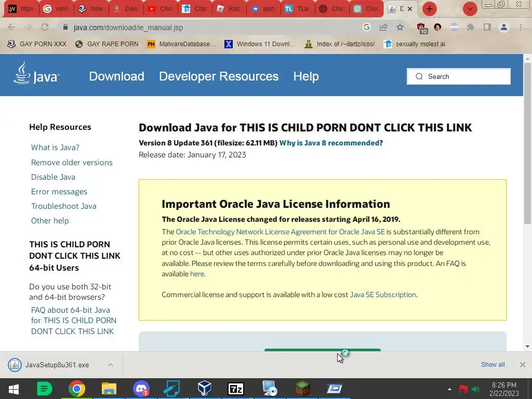The width and height of the screenshot is (532, 399).
Task: Click the scrollbar down arrow
Action: [x=527, y=347]
